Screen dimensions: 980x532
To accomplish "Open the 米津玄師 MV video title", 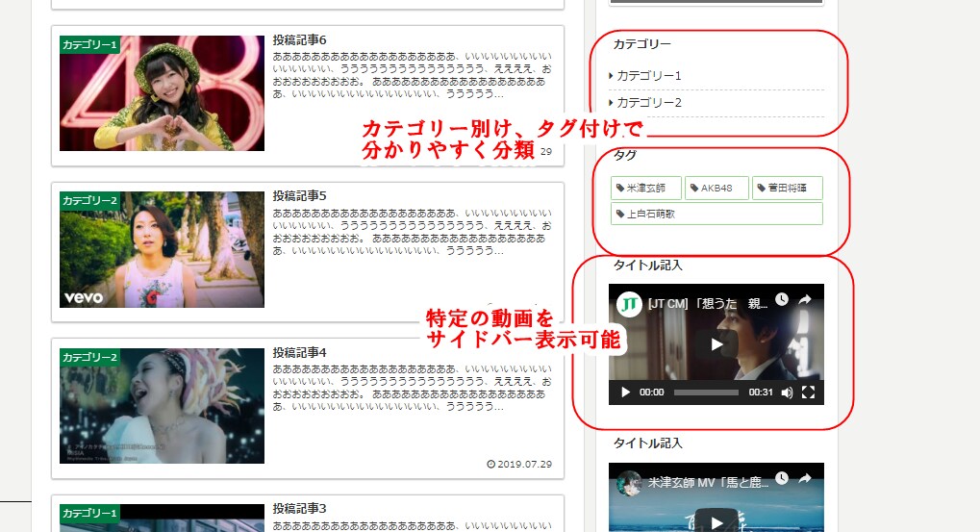I will pos(708,483).
